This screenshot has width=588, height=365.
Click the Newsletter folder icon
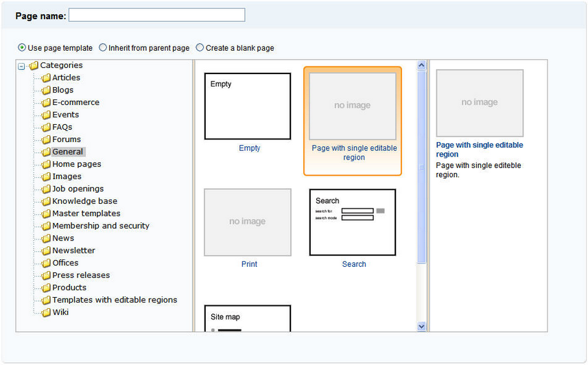tap(46, 251)
